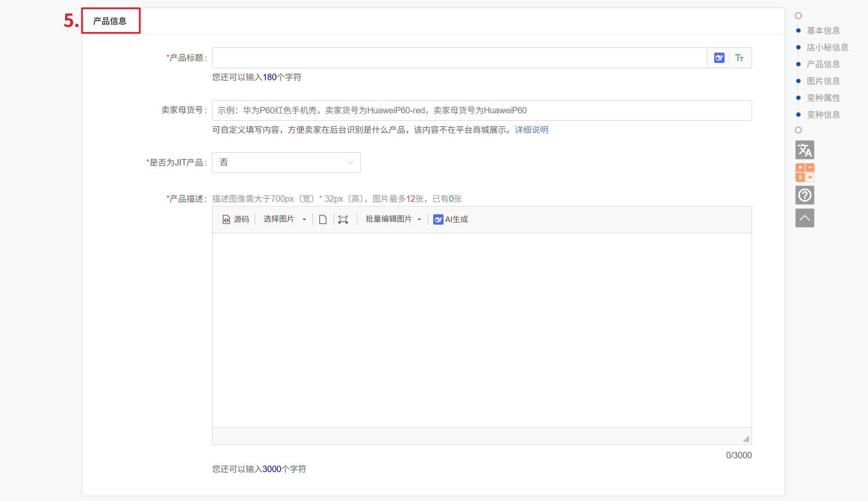Open the 详细说明 link
Screen dimensions: 868x501
(x=531, y=130)
